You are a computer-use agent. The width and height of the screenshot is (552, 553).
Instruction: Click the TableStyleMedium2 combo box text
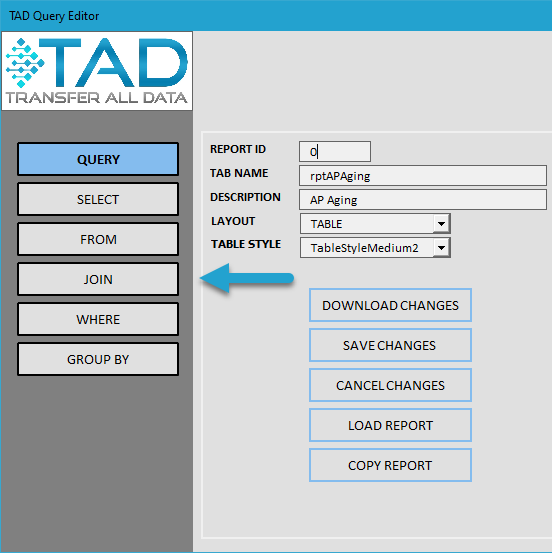(364, 248)
